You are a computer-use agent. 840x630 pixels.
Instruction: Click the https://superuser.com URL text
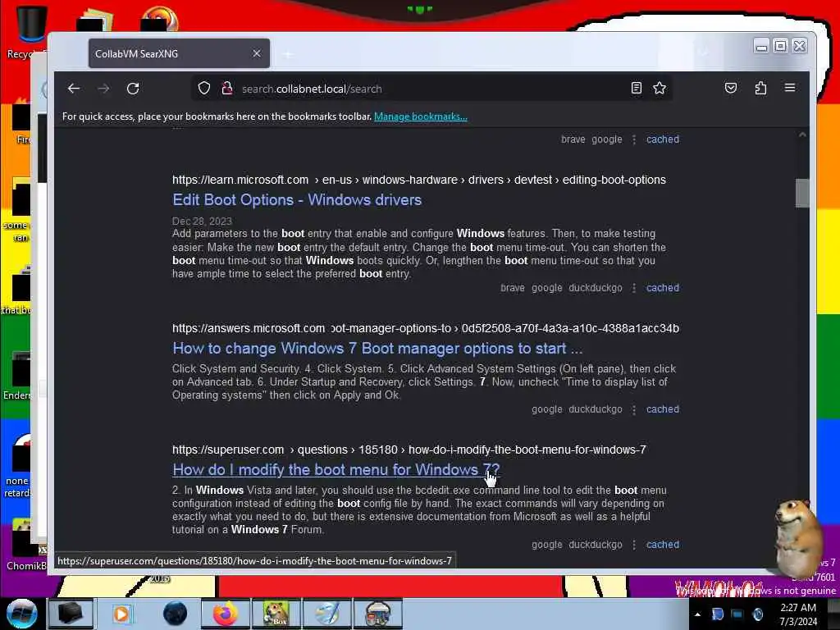coord(228,450)
